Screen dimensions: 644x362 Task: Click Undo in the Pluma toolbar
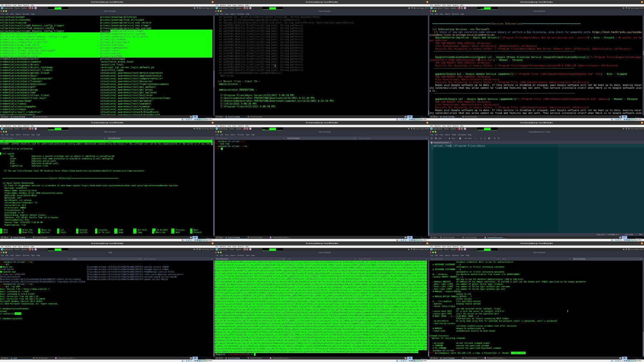[x=468, y=138]
